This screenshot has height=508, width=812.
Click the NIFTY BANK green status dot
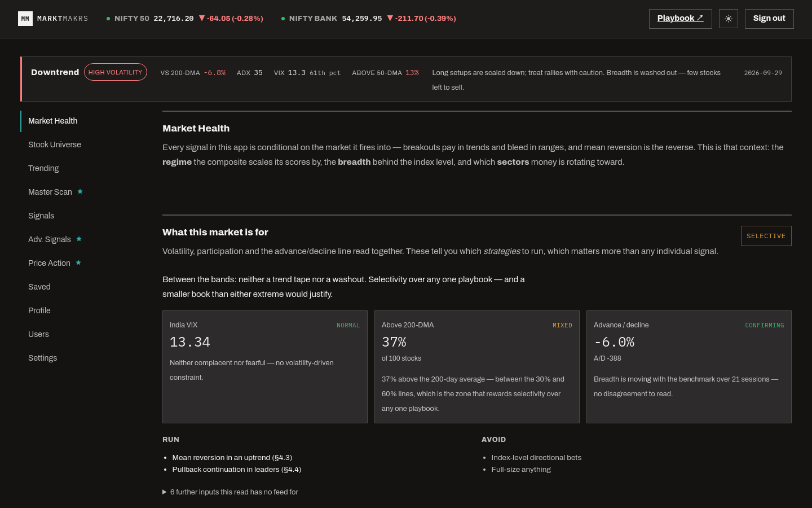click(283, 19)
